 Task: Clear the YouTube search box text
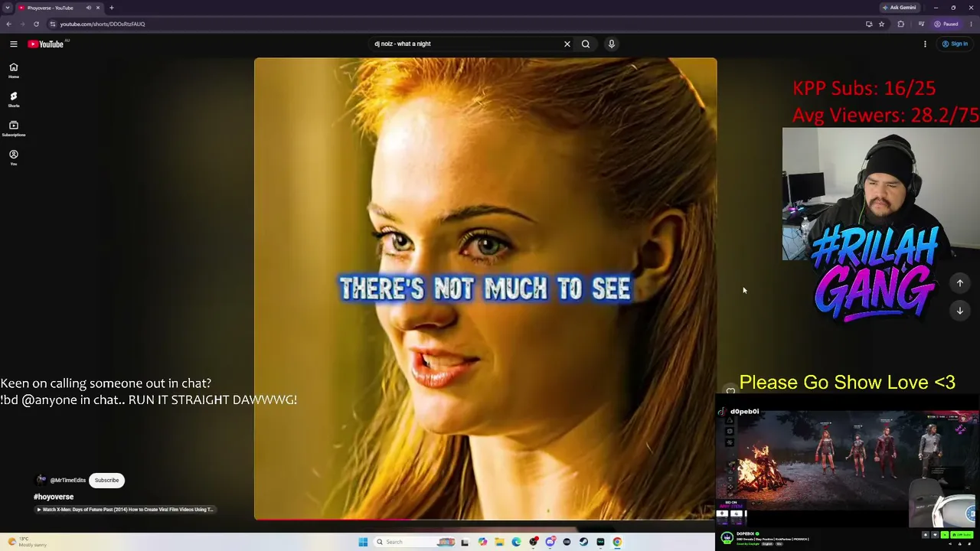click(x=567, y=44)
